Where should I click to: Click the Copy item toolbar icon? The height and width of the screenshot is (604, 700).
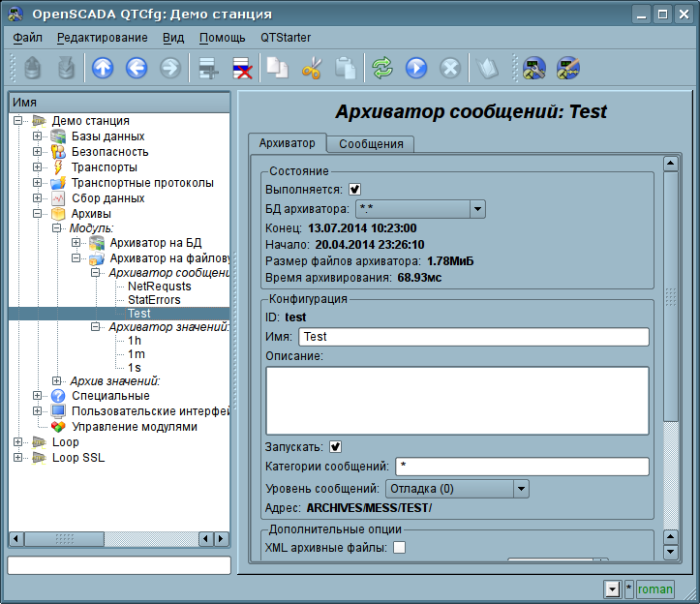[278, 69]
